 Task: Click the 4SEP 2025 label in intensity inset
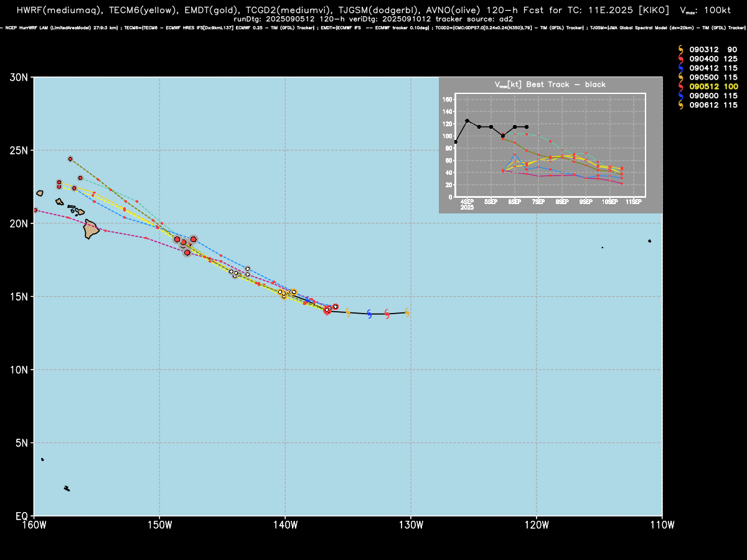click(x=467, y=205)
